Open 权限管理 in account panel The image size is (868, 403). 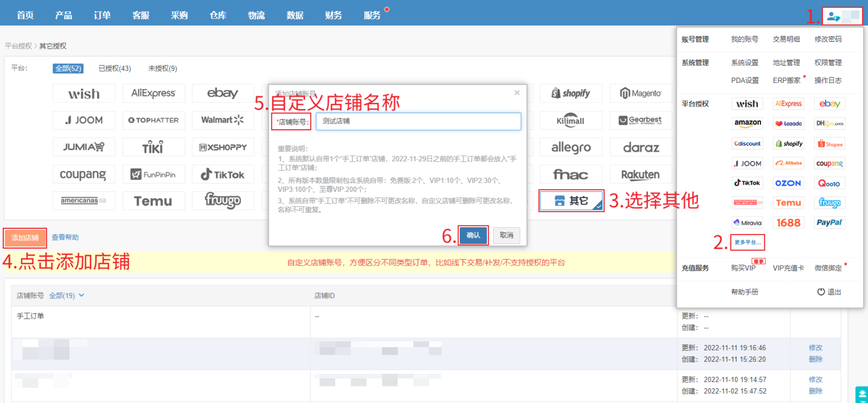tap(828, 63)
